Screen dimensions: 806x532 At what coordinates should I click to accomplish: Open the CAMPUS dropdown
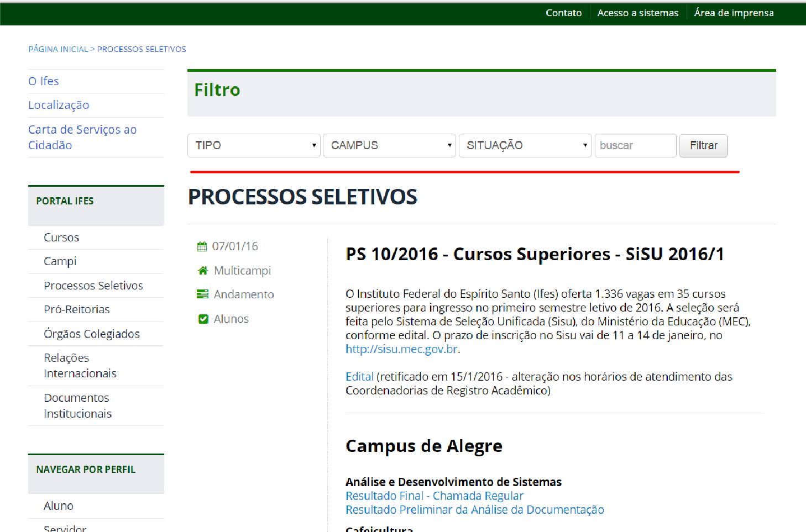point(389,145)
